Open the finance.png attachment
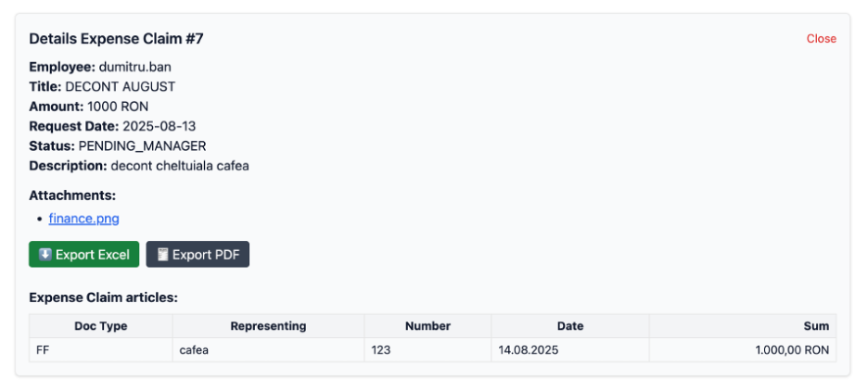 pos(84,219)
